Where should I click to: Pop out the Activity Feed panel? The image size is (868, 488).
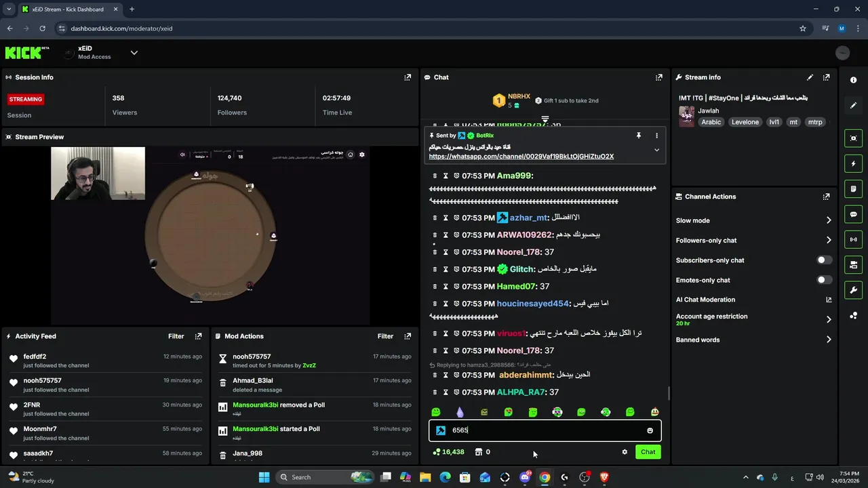click(198, 336)
